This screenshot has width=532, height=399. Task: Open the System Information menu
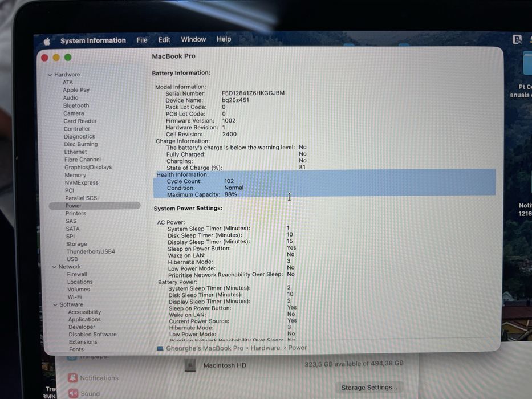click(93, 40)
